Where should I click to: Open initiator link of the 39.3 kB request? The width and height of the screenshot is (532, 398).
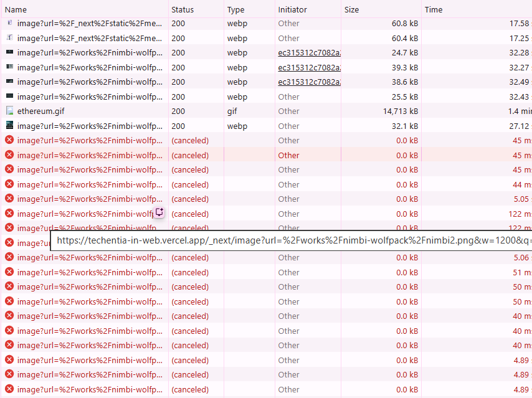(309, 67)
